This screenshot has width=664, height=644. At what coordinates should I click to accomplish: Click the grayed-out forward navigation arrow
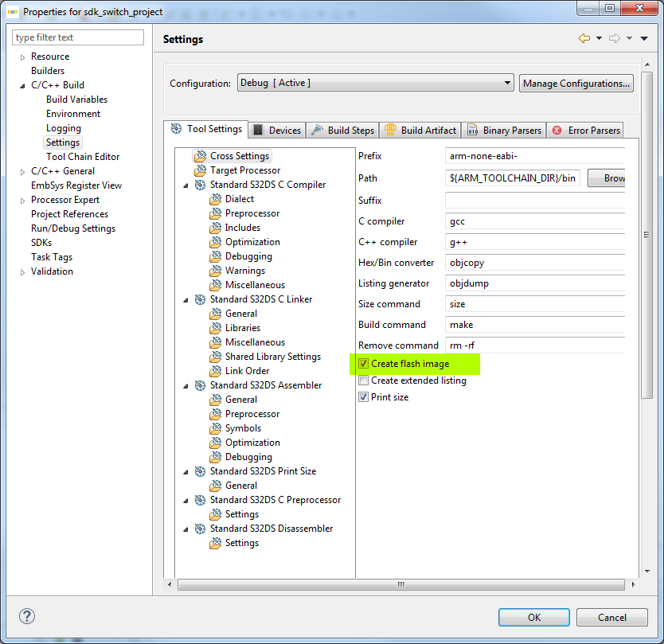point(615,38)
